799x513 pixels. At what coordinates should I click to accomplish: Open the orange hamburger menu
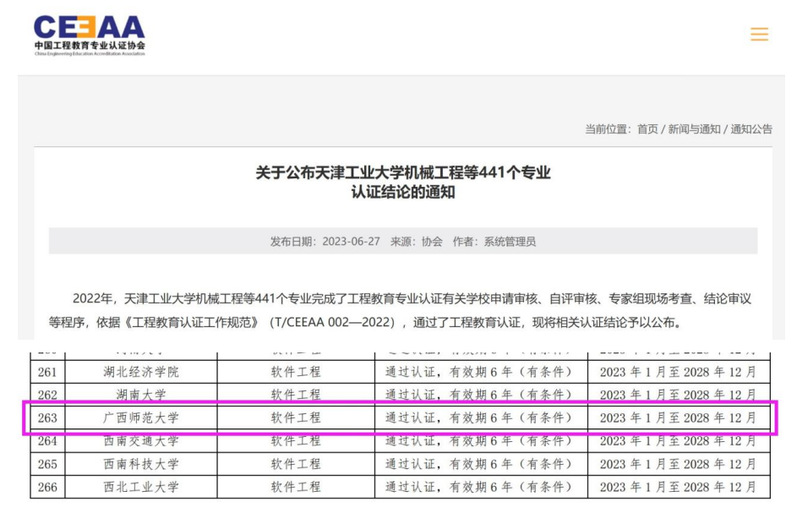759,34
